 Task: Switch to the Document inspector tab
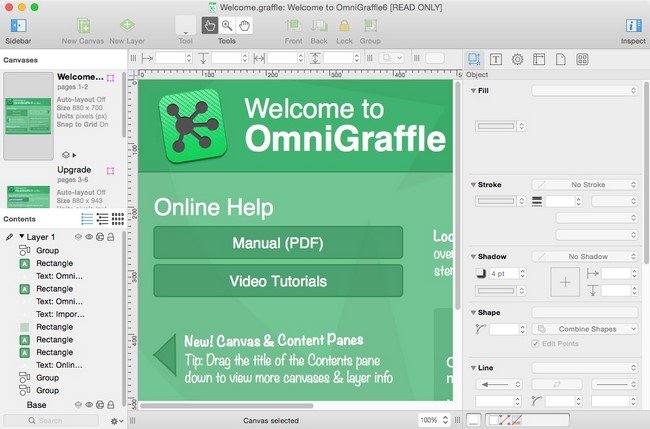[x=560, y=59]
